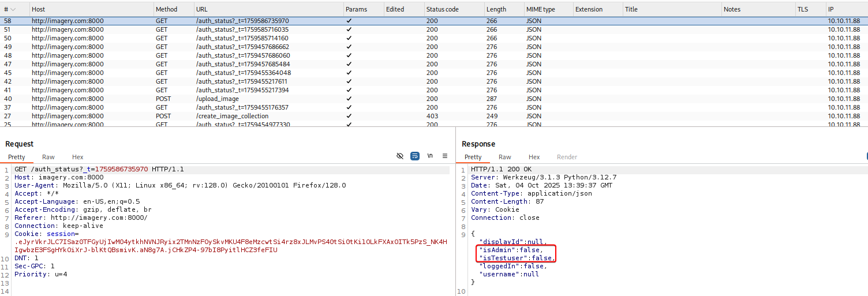Sort history by Status code column
Viewport: 868px width, 296px height.
(x=442, y=9)
